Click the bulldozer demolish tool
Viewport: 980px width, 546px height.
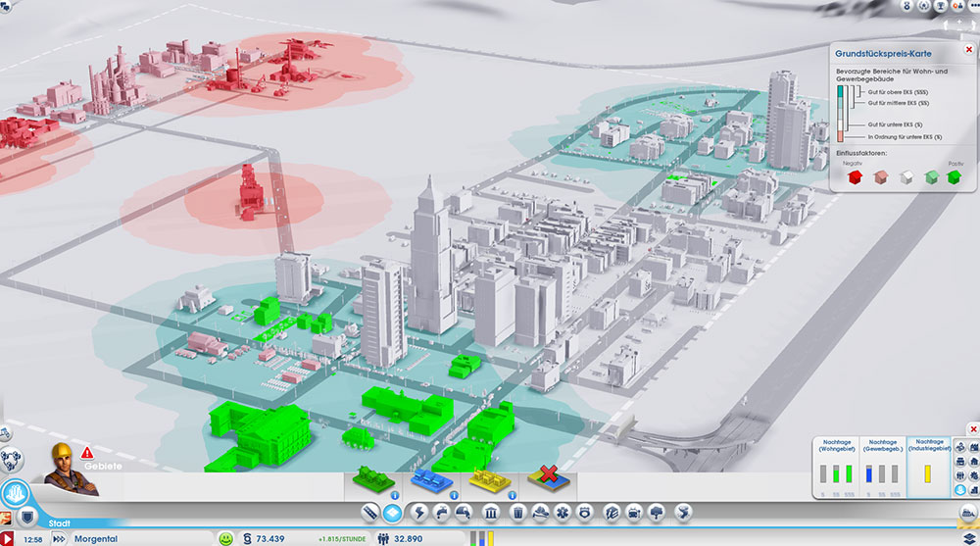969,514
